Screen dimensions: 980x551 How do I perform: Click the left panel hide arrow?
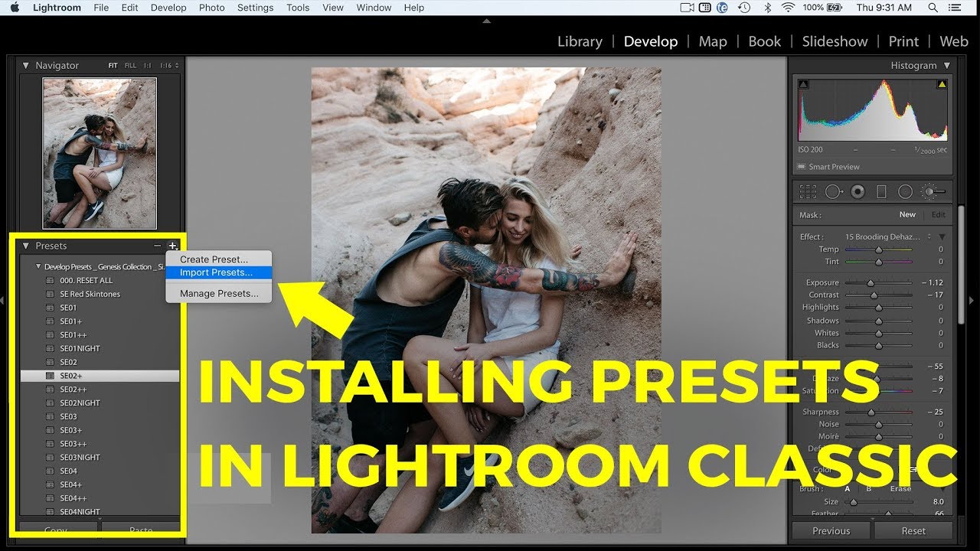click(x=4, y=301)
